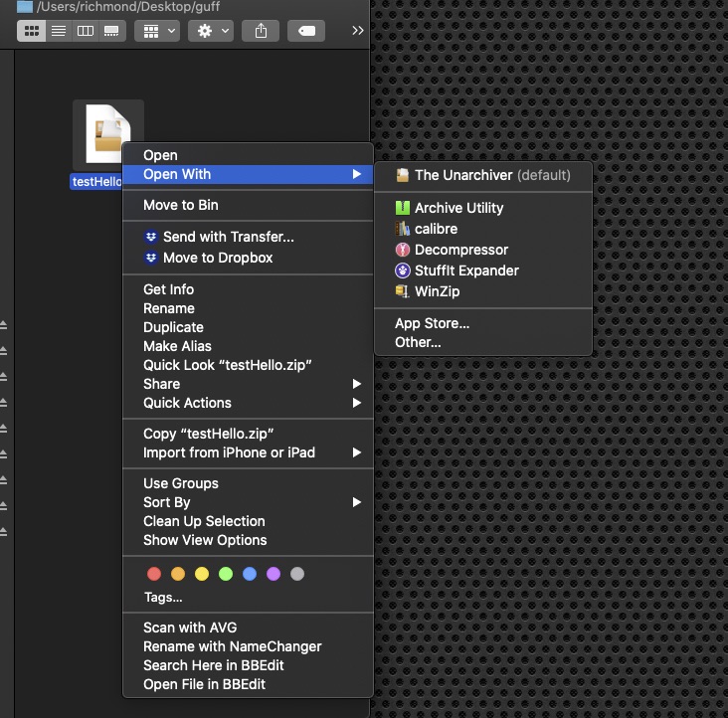This screenshot has width=728, height=718.
Task: Switch Finder to list view
Action: pos(59,31)
